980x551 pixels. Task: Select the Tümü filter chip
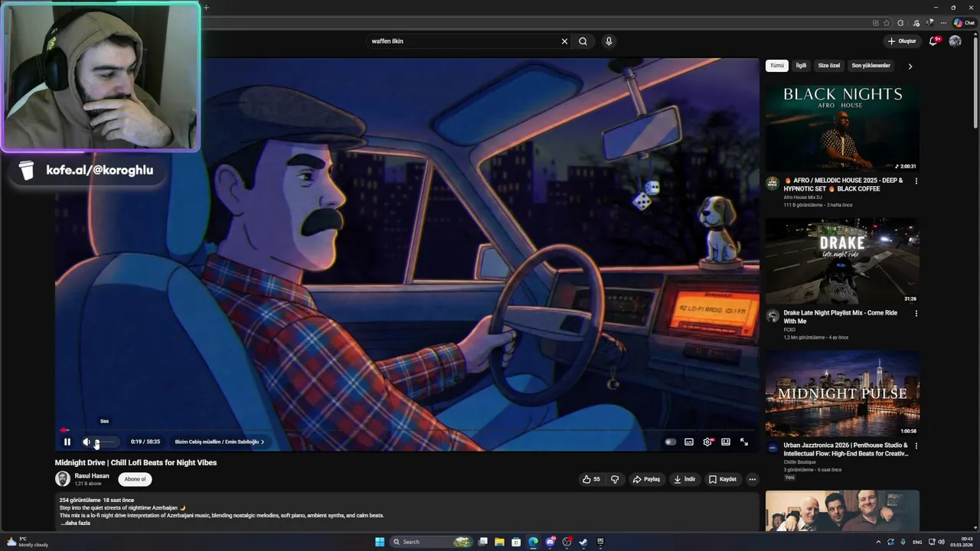[x=777, y=66]
